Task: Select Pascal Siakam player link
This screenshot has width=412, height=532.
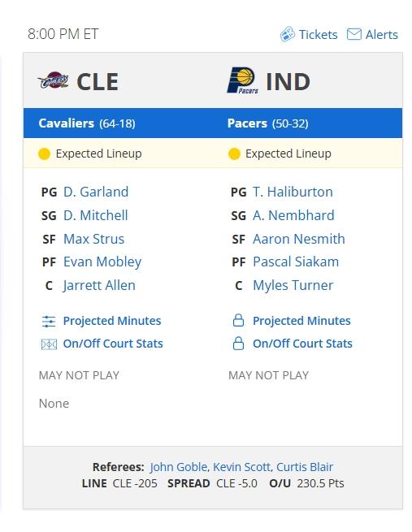Action: [296, 262]
